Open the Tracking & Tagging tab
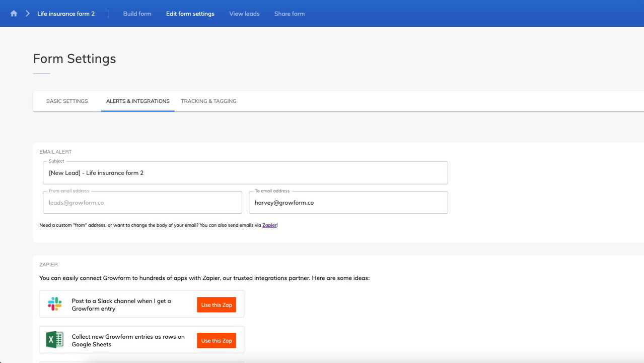 point(208,101)
